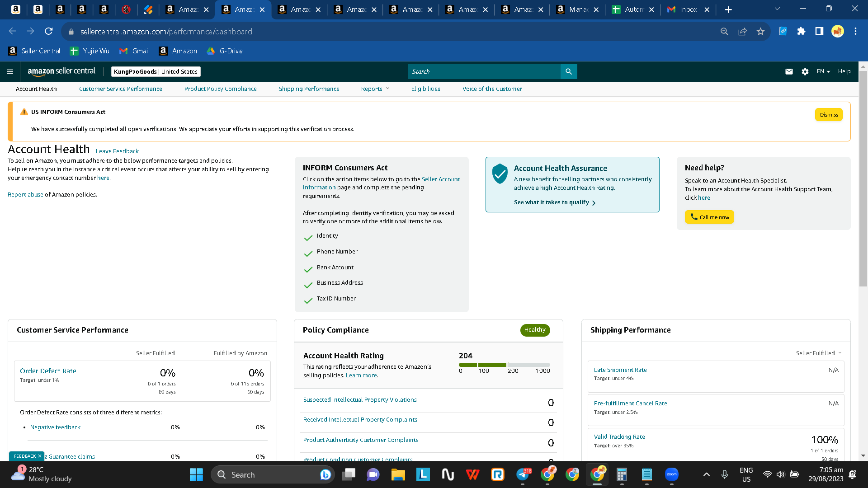Image resolution: width=868 pixels, height=488 pixels.
Task: Click the Healthy status badge
Action: click(x=535, y=330)
